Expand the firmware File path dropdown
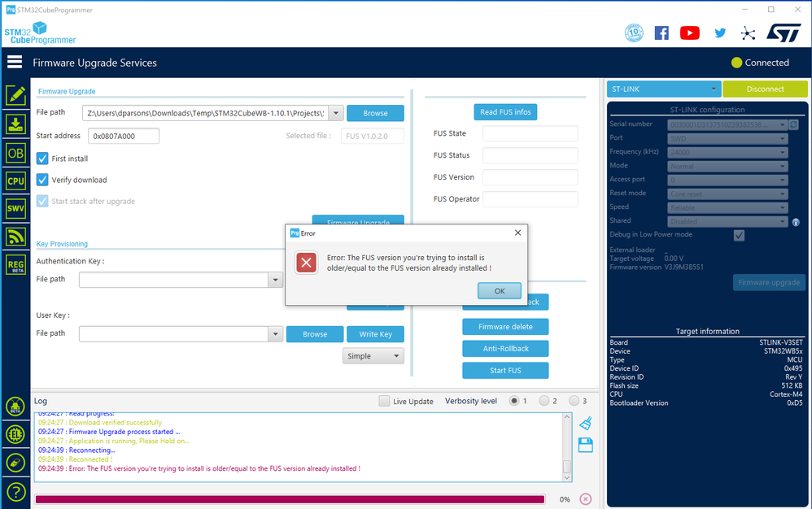The height and width of the screenshot is (509, 812). click(336, 113)
